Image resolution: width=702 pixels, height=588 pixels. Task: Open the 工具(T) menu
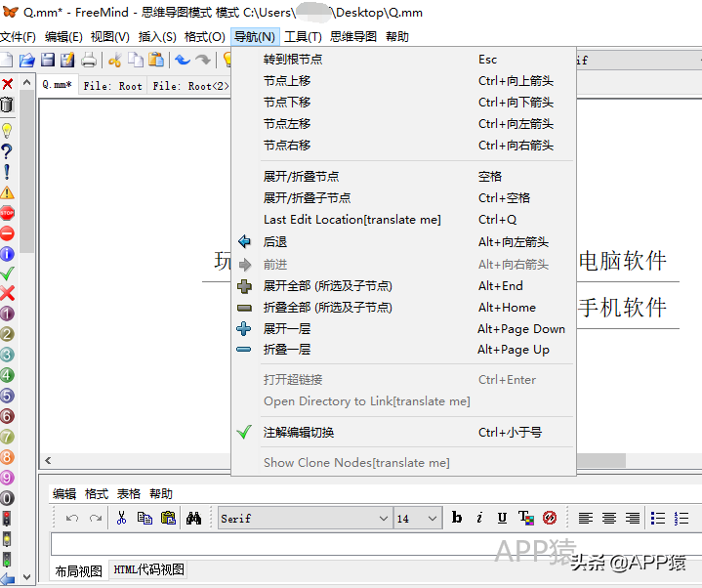pos(303,37)
